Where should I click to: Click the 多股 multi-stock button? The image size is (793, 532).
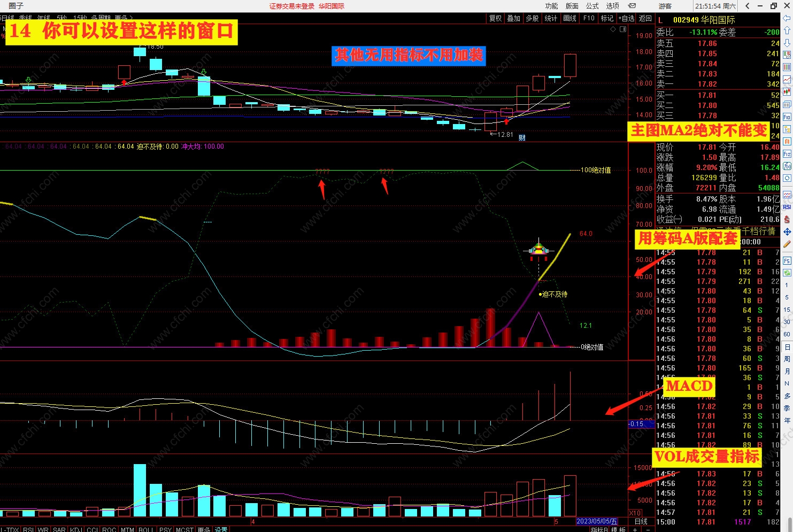click(532, 18)
